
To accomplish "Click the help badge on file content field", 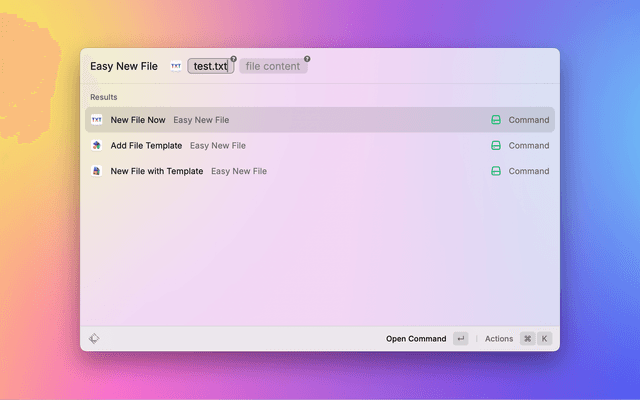I will coord(307,59).
